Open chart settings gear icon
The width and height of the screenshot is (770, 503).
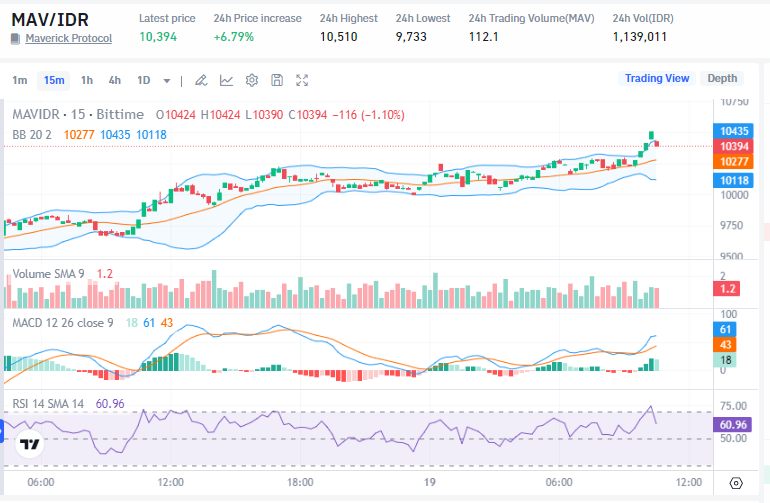pyautogui.click(x=252, y=80)
